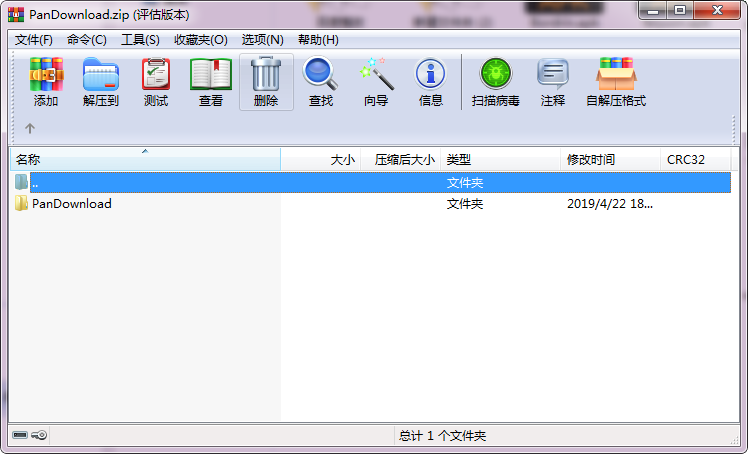The image size is (748, 454).
Task: Sort by CRC32 column header
Action: (x=696, y=159)
